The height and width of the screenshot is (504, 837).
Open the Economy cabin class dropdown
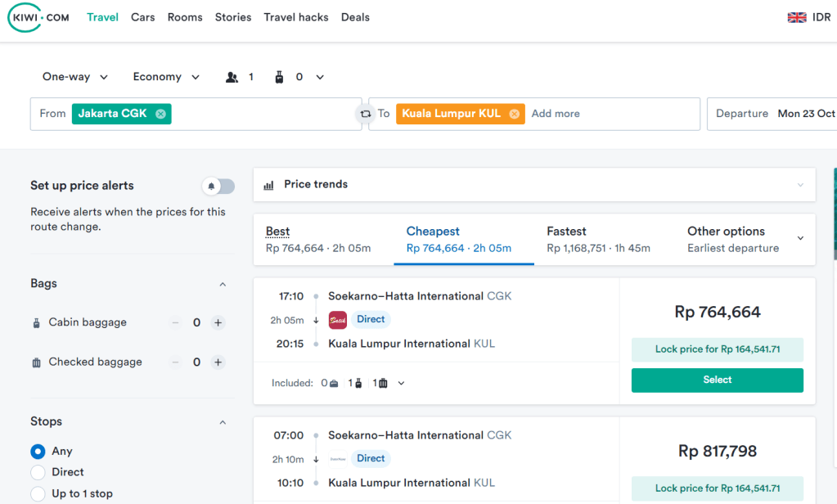[166, 77]
